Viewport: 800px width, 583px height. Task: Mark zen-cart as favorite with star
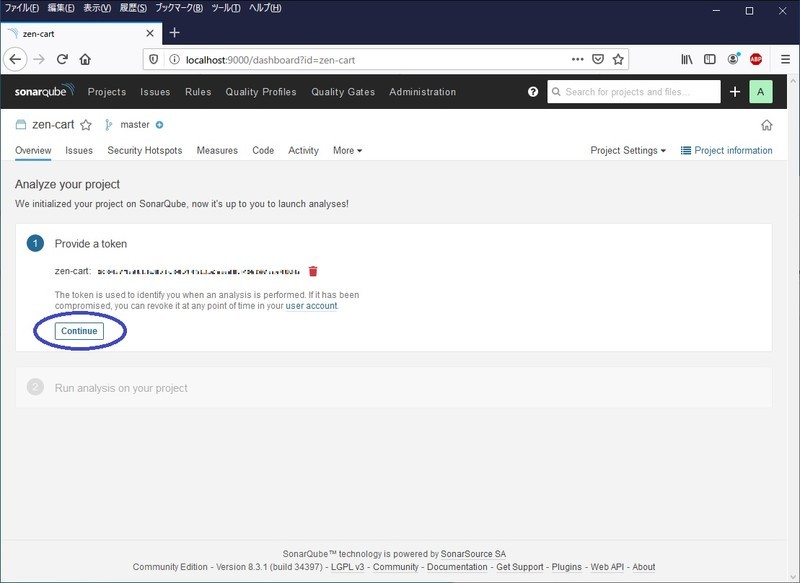click(x=86, y=125)
